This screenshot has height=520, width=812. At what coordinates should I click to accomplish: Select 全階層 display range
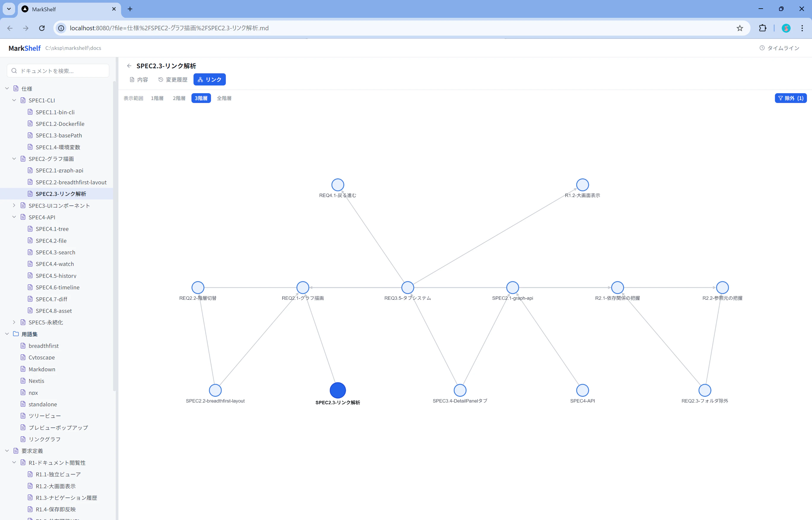pos(224,98)
